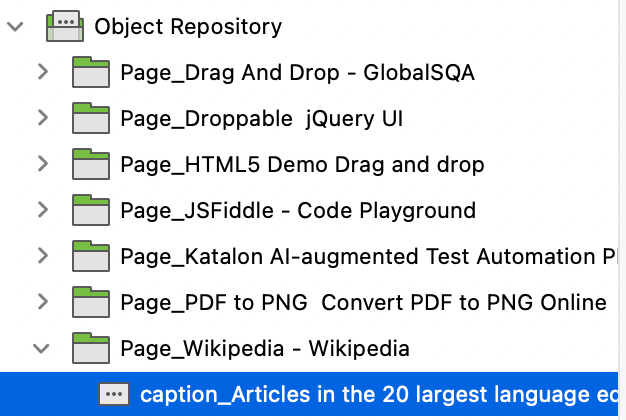Collapse the Page_Wikipedia - Wikipedia folder
The width and height of the screenshot is (626, 420).
pyautogui.click(x=41, y=349)
